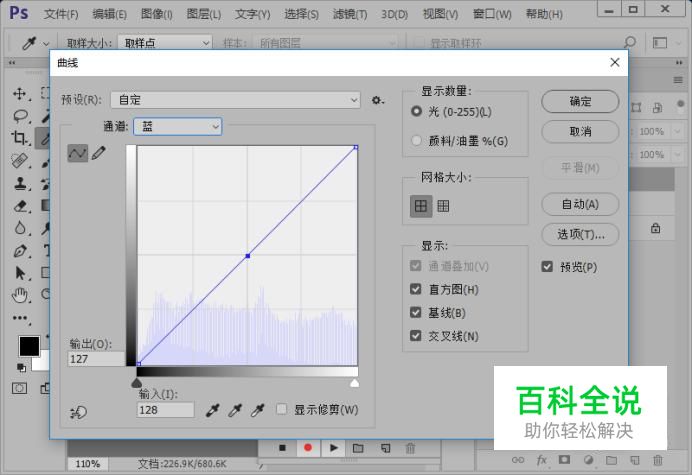Toggle the 交叉线(N) intersection line checkbox
Screen dimensions: 692x475
(415, 336)
